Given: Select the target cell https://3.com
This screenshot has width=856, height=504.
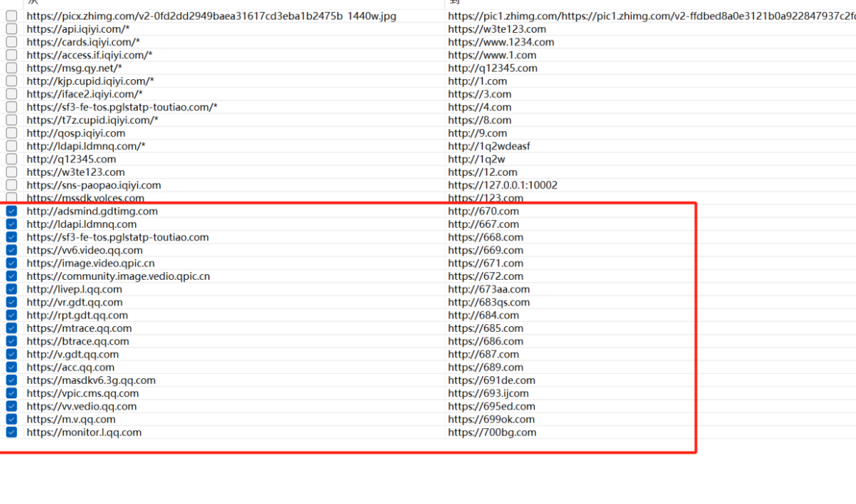Looking at the screenshot, I should click(x=480, y=94).
